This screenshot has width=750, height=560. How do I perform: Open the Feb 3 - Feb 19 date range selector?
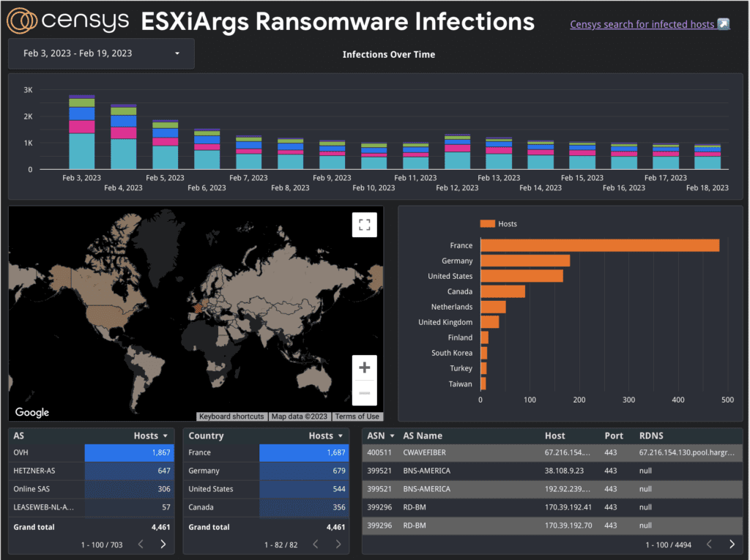[x=100, y=53]
